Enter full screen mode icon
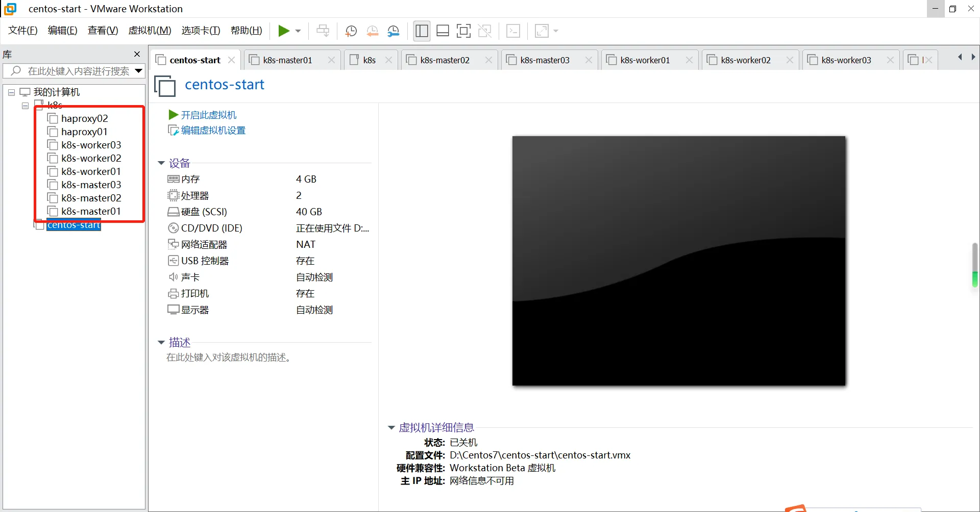Viewport: 980px width, 512px height. coord(463,31)
